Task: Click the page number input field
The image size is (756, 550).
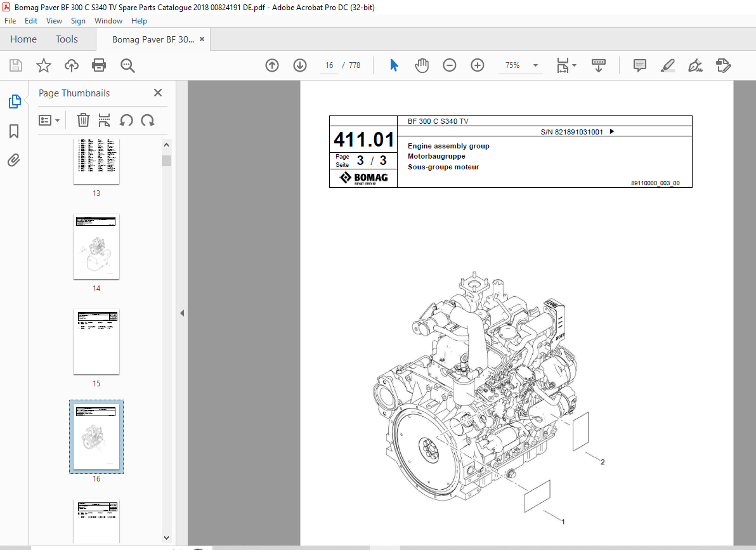Action: (x=329, y=65)
